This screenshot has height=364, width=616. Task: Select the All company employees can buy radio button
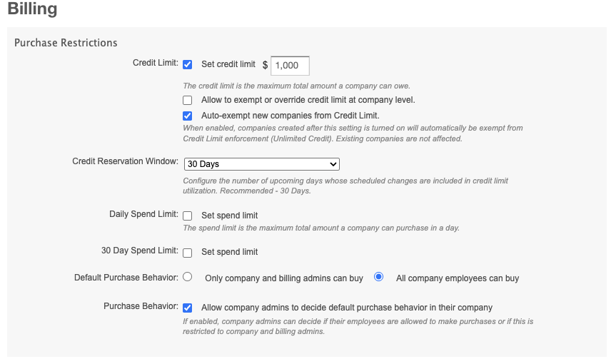coord(379,277)
